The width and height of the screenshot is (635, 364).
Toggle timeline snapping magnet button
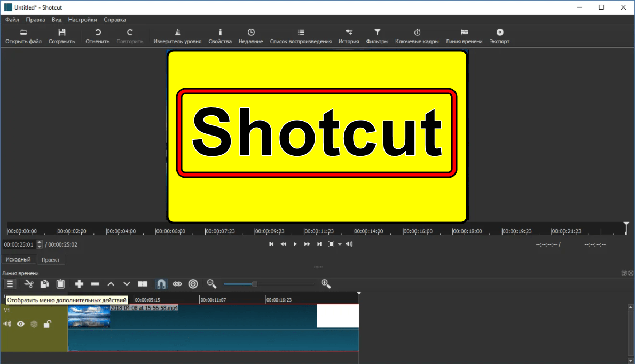pyautogui.click(x=161, y=284)
